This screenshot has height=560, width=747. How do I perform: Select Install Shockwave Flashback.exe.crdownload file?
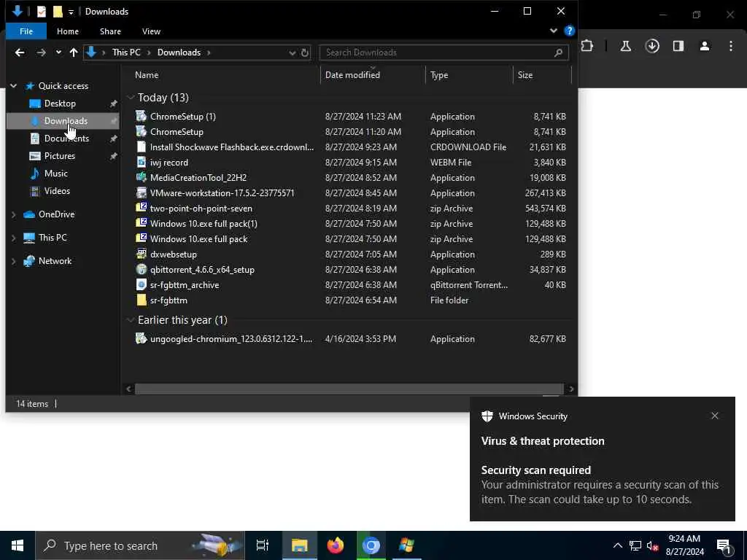click(232, 147)
